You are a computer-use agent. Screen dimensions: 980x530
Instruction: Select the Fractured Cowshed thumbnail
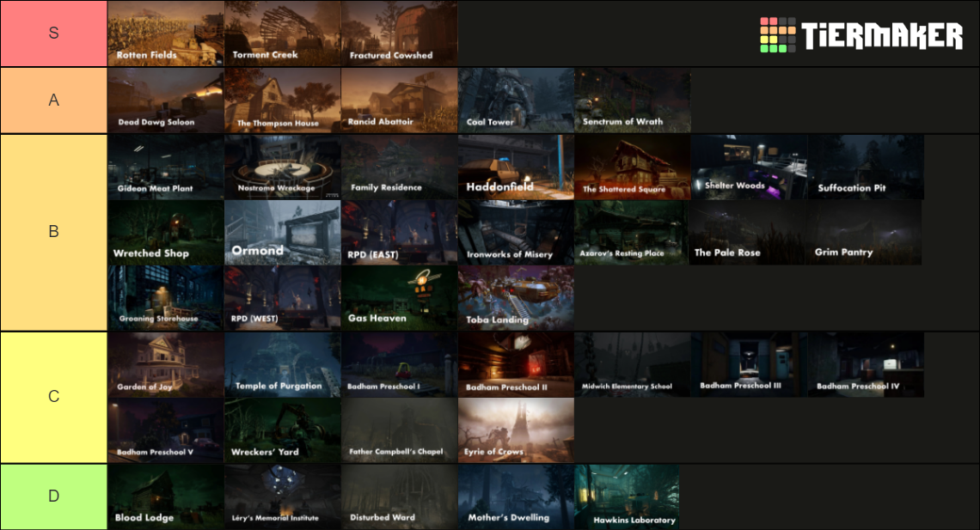coord(399,34)
